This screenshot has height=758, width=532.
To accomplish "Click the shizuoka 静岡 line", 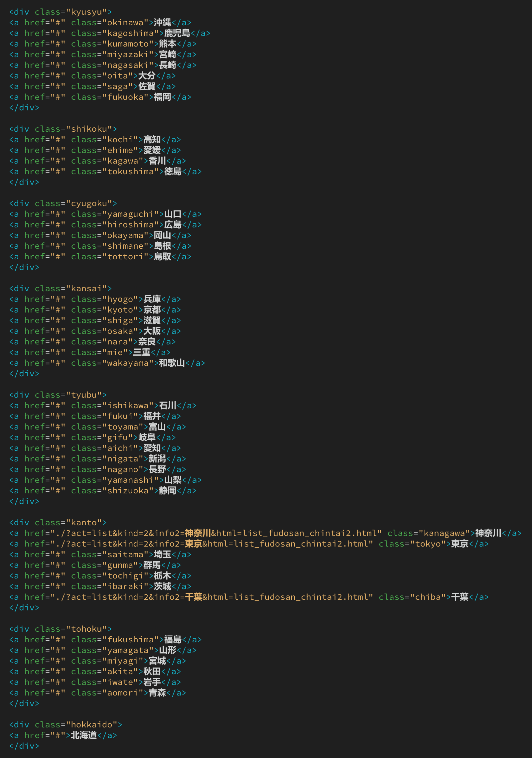I will point(103,491).
